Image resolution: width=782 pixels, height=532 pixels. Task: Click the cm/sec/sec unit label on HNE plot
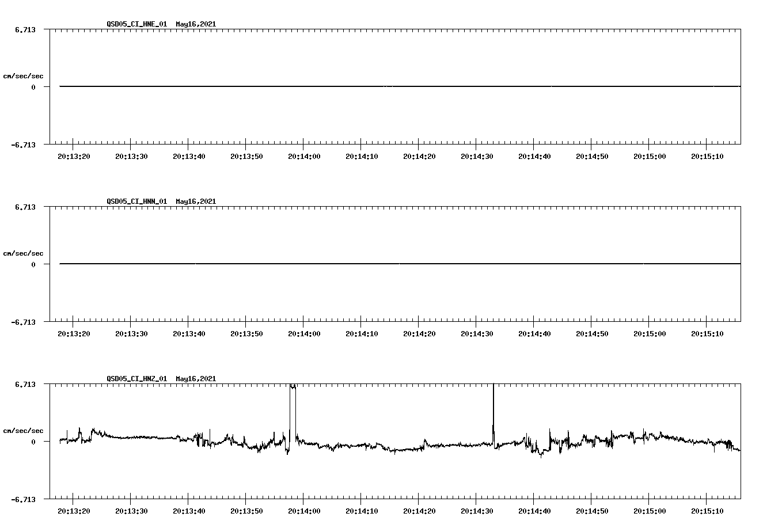[x=23, y=76]
